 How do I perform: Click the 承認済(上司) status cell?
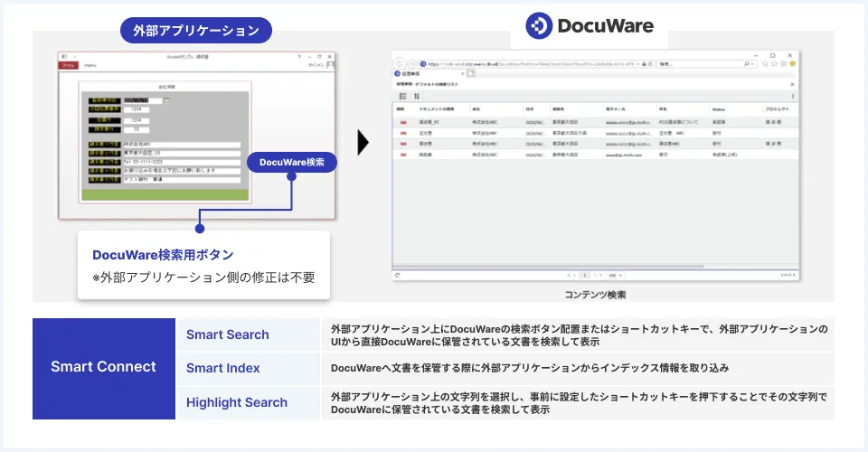pos(724,155)
